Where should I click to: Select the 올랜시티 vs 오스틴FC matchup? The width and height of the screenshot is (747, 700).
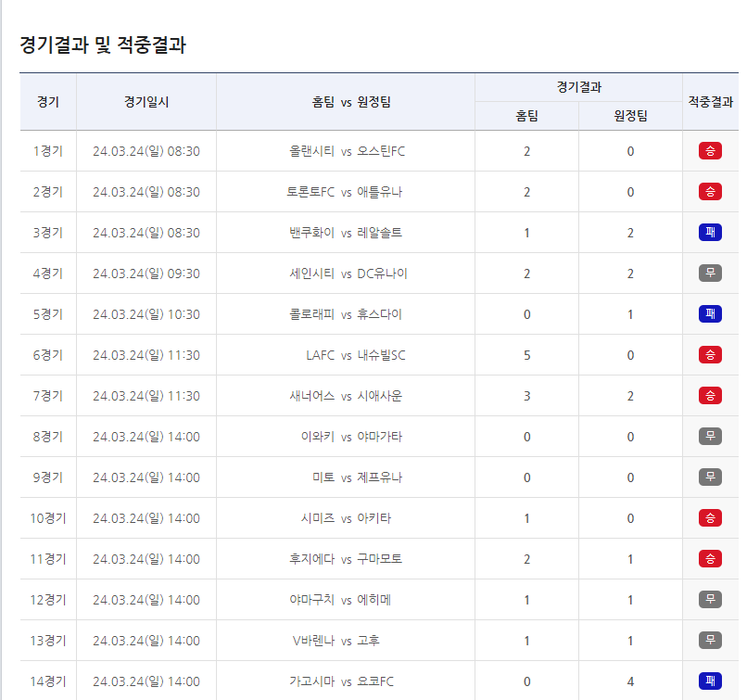tap(347, 151)
